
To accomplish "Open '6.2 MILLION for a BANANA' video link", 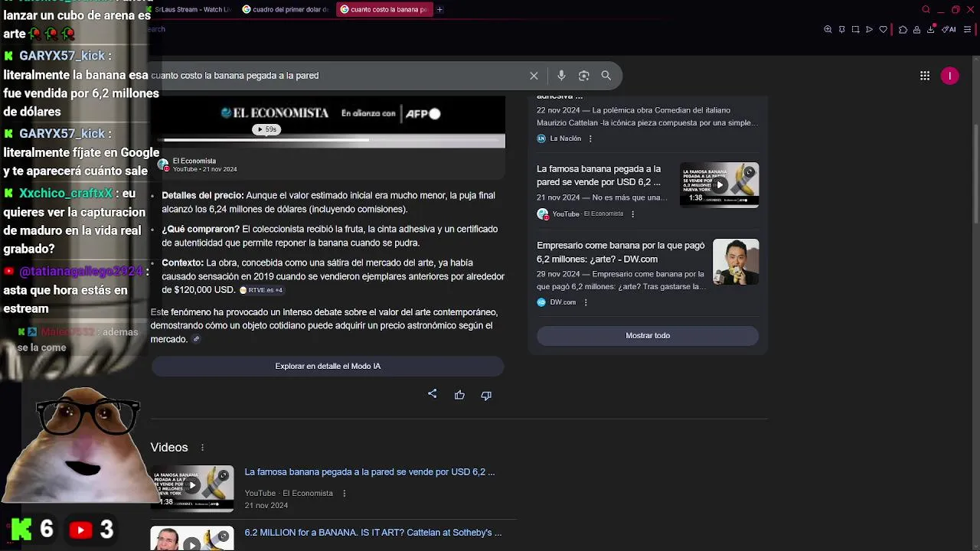I will coord(373,533).
